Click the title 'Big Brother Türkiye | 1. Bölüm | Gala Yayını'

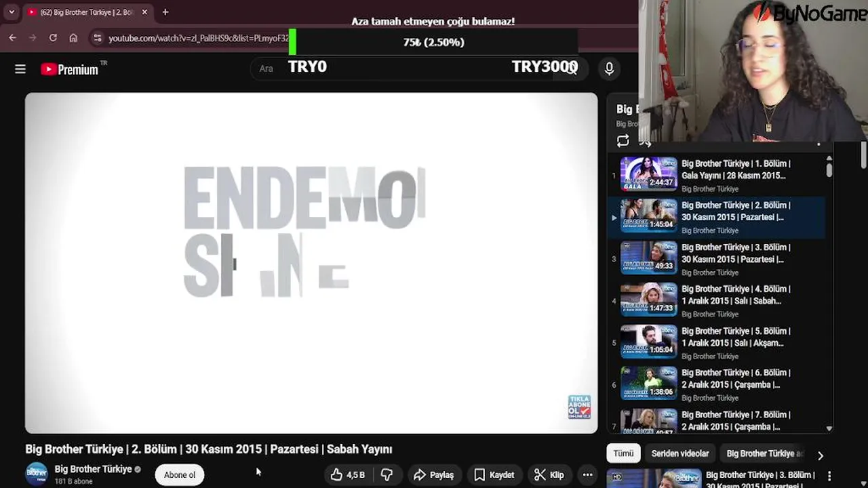(x=736, y=169)
